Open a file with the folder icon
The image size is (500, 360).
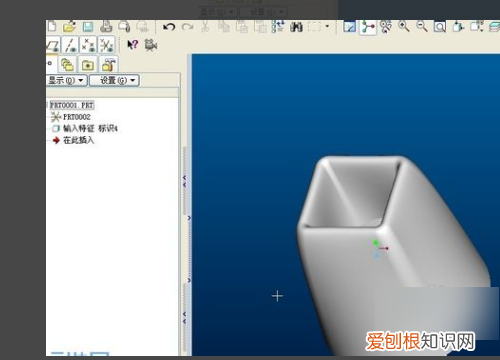click(x=69, y=27)
